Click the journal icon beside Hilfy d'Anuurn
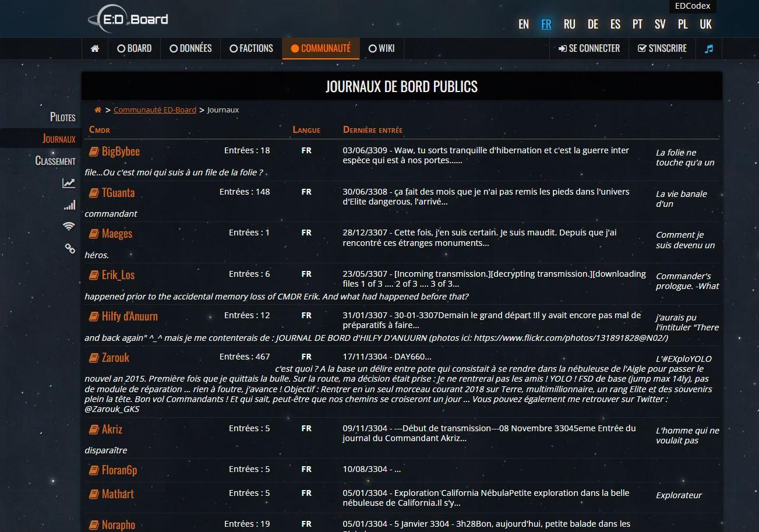The height and width of the screenshot is (532, 759). click(x=94, y=316)
